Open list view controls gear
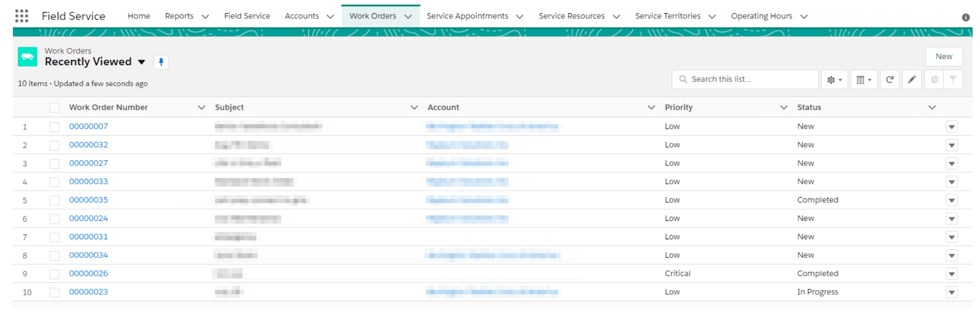This screenshot has height=319, width=980. coord(835,80)
